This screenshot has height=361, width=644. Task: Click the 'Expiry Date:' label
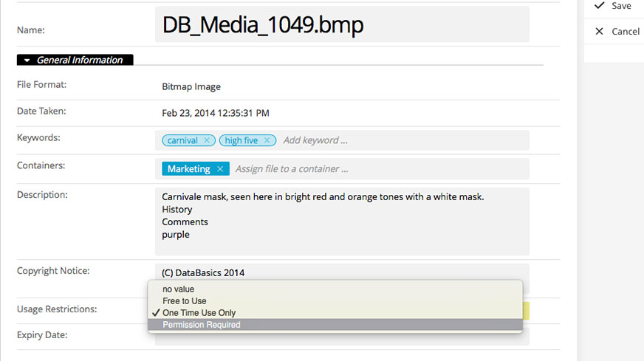coord(42,335)
